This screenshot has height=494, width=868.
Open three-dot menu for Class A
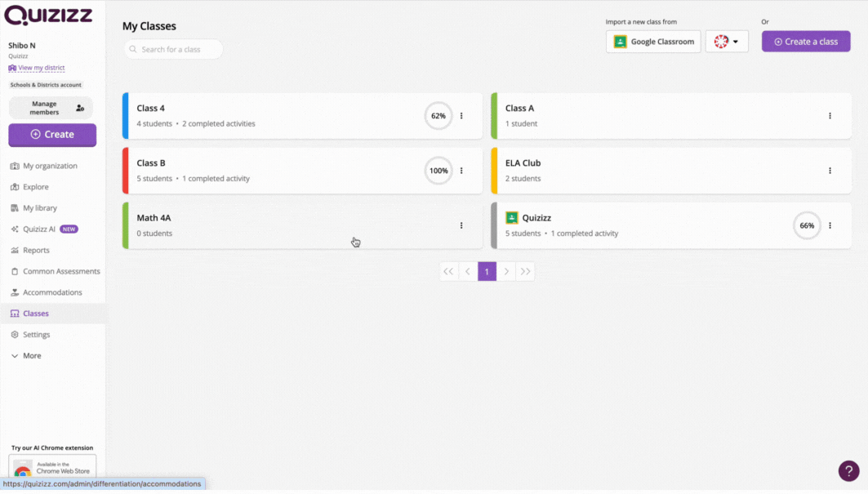(830, 116)
